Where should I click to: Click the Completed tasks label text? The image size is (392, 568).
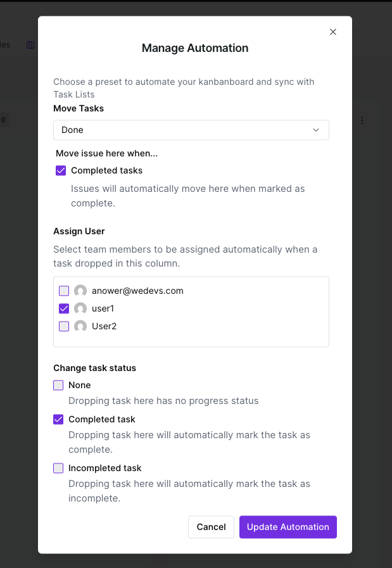[106, 170]
